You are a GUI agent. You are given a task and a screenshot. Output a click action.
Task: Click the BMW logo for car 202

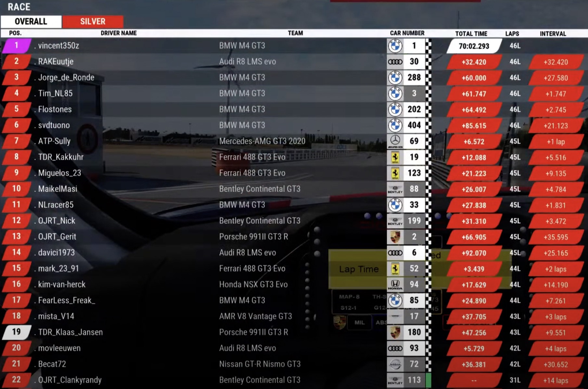(395, 110)
